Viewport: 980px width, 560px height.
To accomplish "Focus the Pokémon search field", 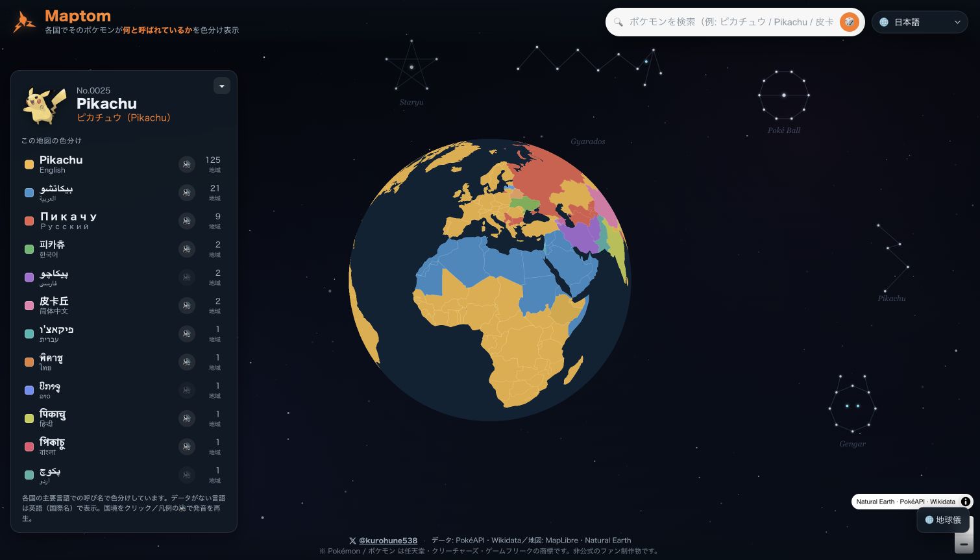I will click(731, 22).
